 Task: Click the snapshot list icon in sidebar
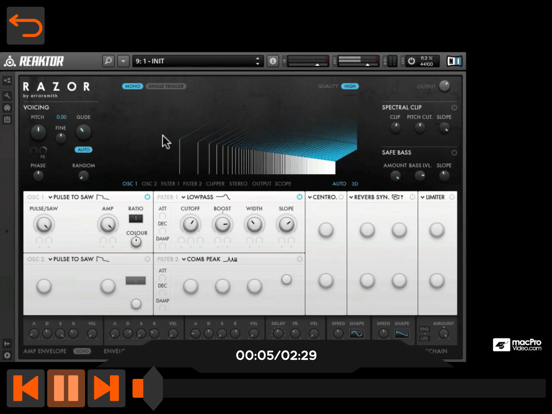click(x=7, y=120)
